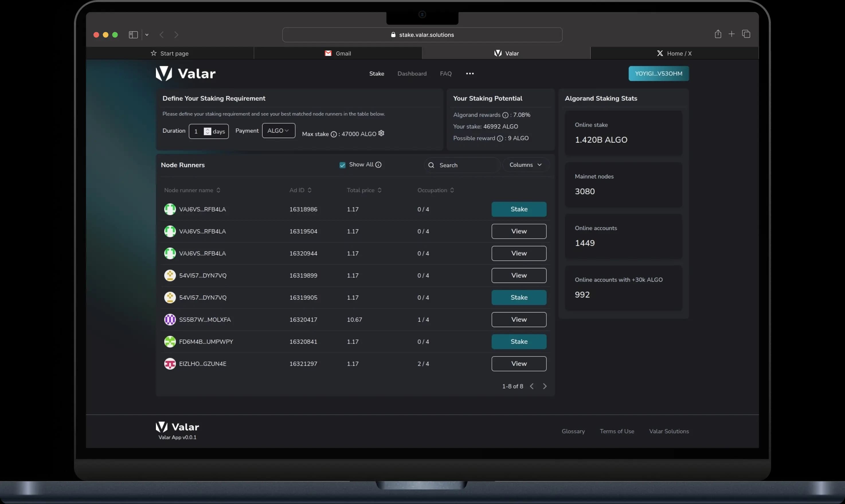Show tab overview icon
This screenshot has height=504, width=845.
pyautogui.click(x=746, y=34)
